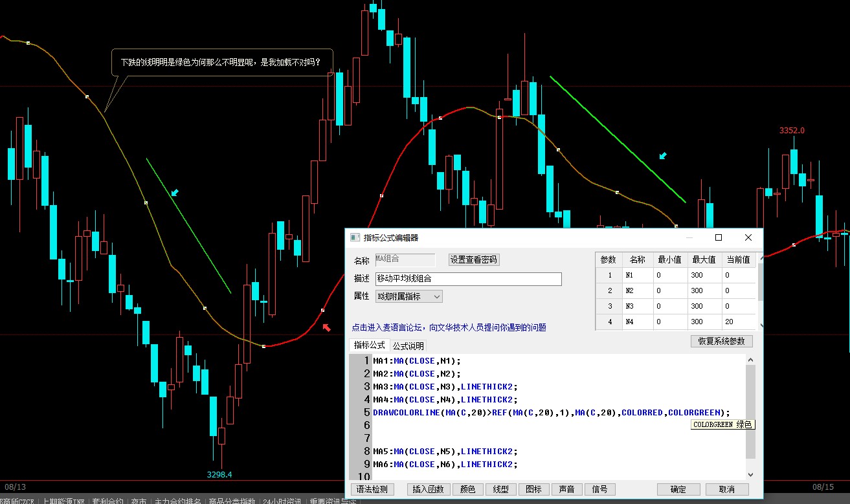Viewport: 850px width, 504px height.
Task: Click the code editor scroll-up arrow
Action: (750, 360)
